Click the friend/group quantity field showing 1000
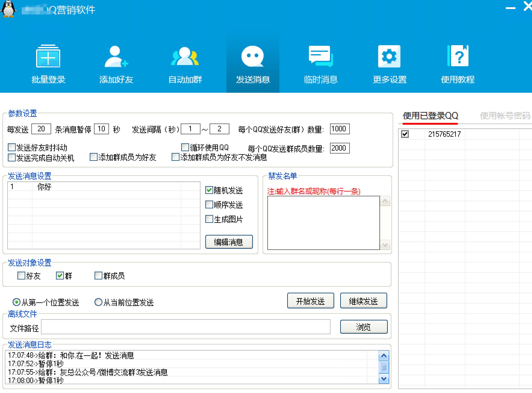The height and width of the screenshot is (393, 532). click(340, 129)
